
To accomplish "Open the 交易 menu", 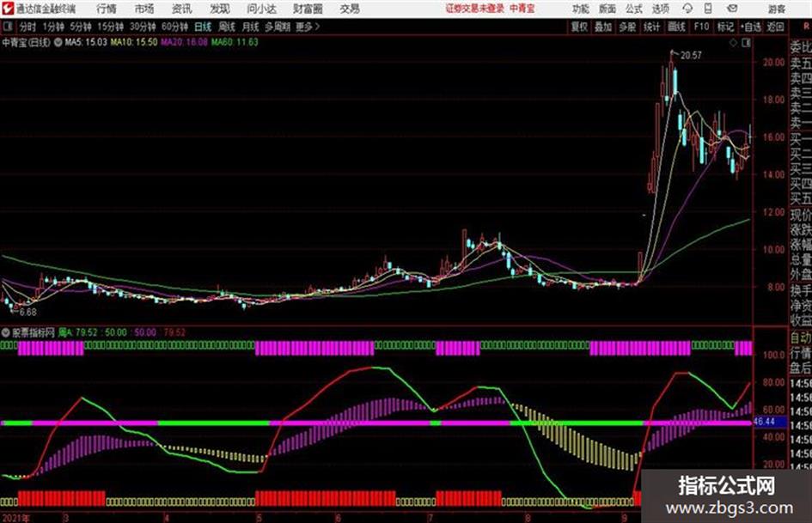I will [x=350, y=9].
